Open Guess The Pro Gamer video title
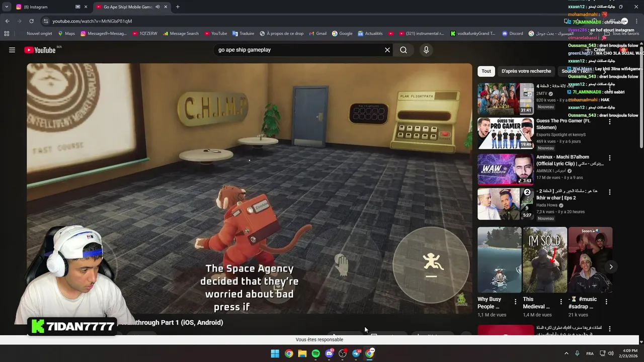Screen dimensions: 644x362 coord(563,124)
